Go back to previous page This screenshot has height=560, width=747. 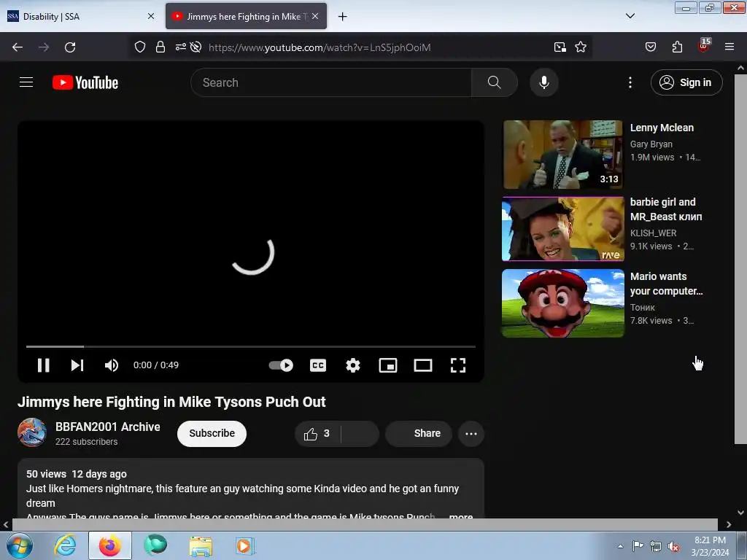(x=18, y=47)
